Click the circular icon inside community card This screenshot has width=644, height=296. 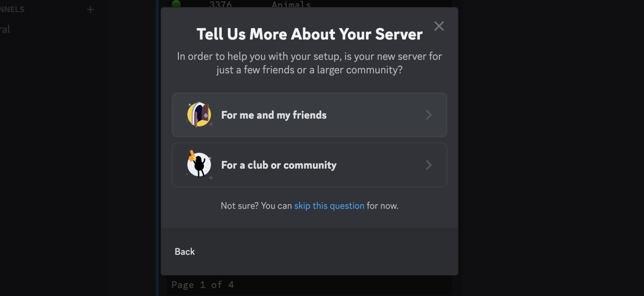click(x=200, y=165)
